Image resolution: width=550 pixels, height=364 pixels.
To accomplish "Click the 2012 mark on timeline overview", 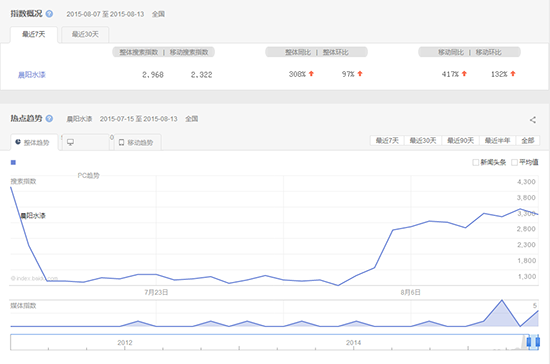I will point(125,343).
